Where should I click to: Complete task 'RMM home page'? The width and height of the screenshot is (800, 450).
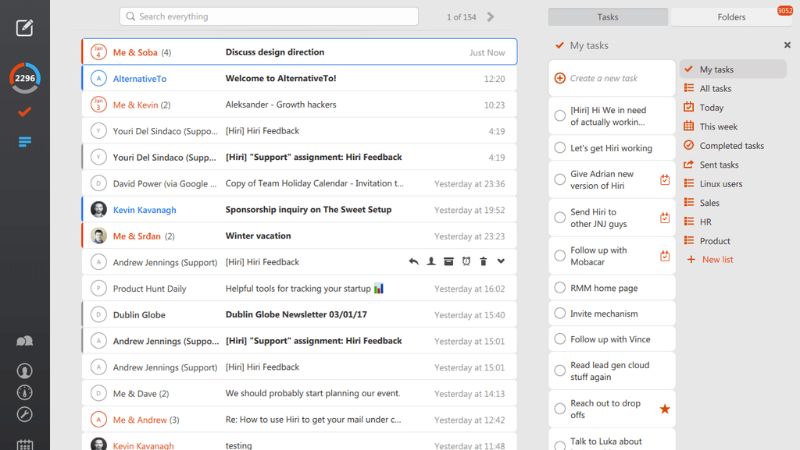click(x=560, y=288)
